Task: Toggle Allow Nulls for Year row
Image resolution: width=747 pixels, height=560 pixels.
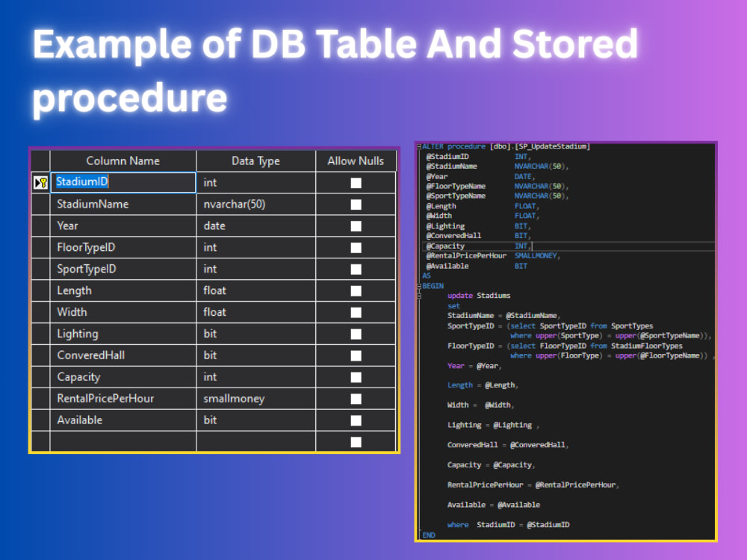Action: [356, 226]
